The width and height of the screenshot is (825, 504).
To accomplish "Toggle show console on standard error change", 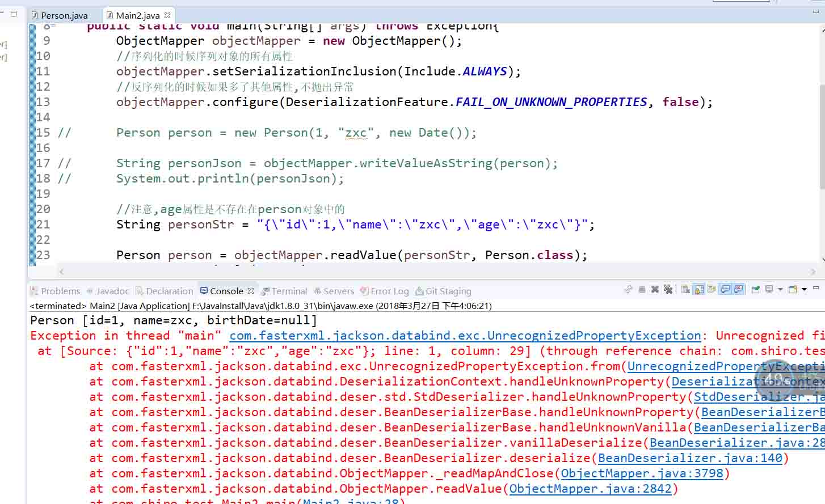I will tap(738, 289).
